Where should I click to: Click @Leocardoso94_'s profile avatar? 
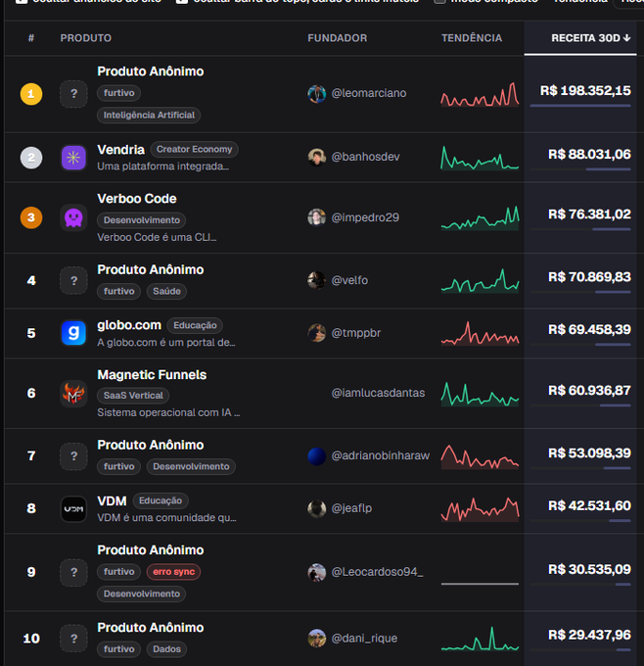pyautogui.click(x=317, y=572)
